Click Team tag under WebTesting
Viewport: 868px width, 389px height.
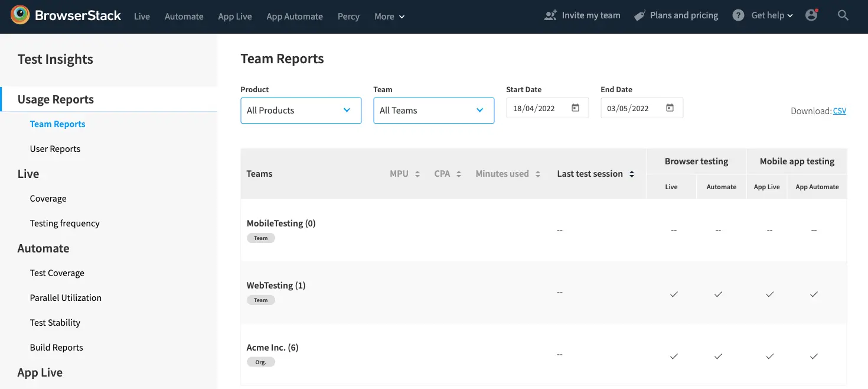click(x=261, y=300)
